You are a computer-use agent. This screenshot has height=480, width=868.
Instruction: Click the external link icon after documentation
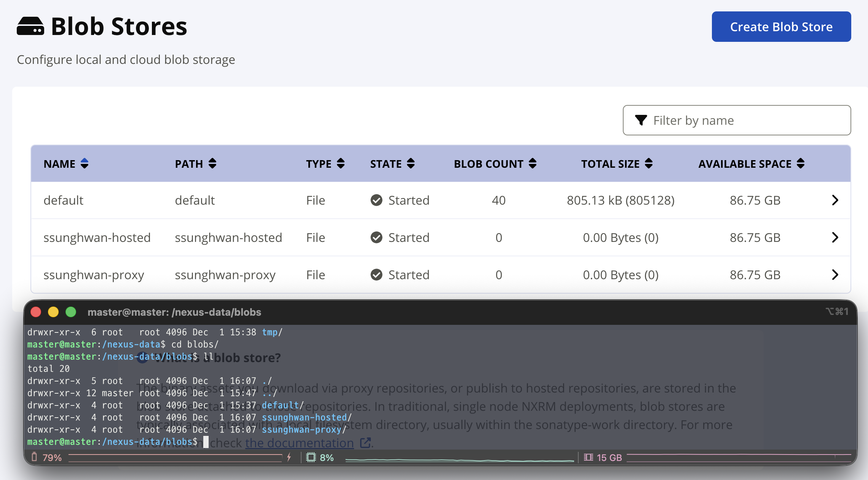tap(365, 443)
